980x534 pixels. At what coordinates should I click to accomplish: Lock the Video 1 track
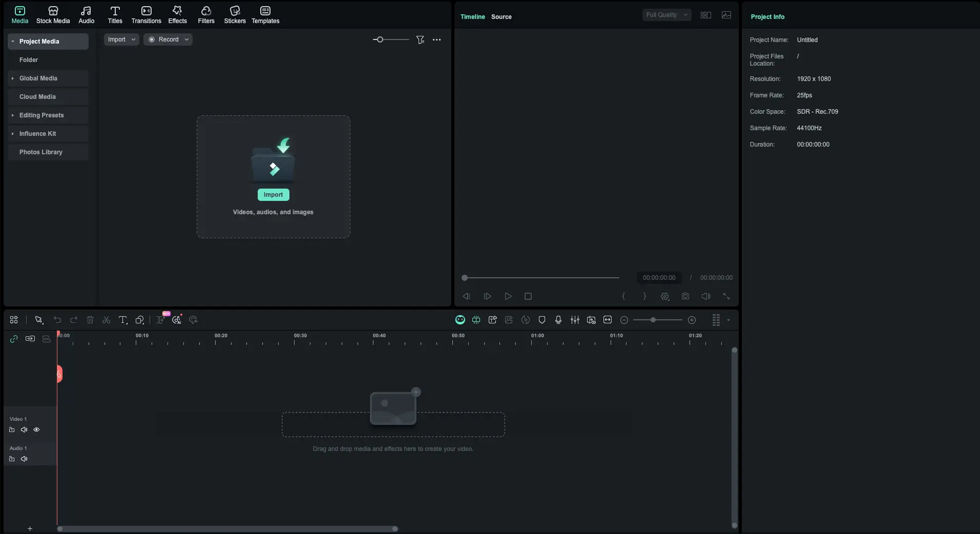click(12, 430)
